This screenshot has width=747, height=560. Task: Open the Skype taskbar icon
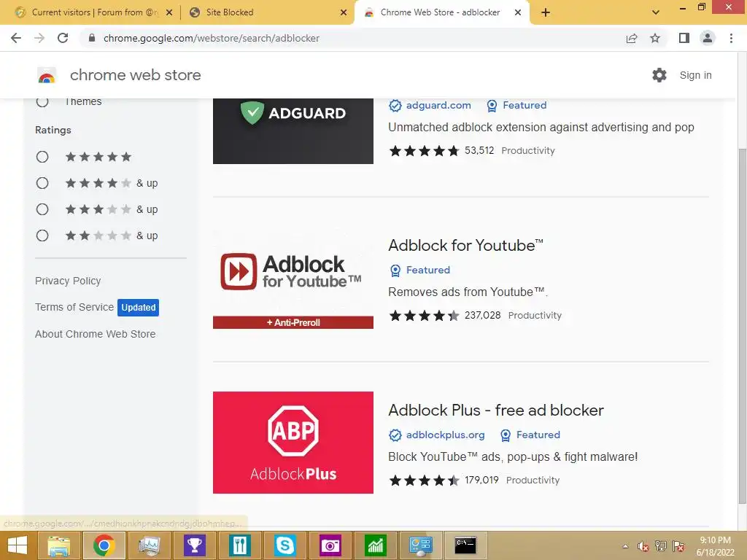pyautogui.click(x=285, y=545)
